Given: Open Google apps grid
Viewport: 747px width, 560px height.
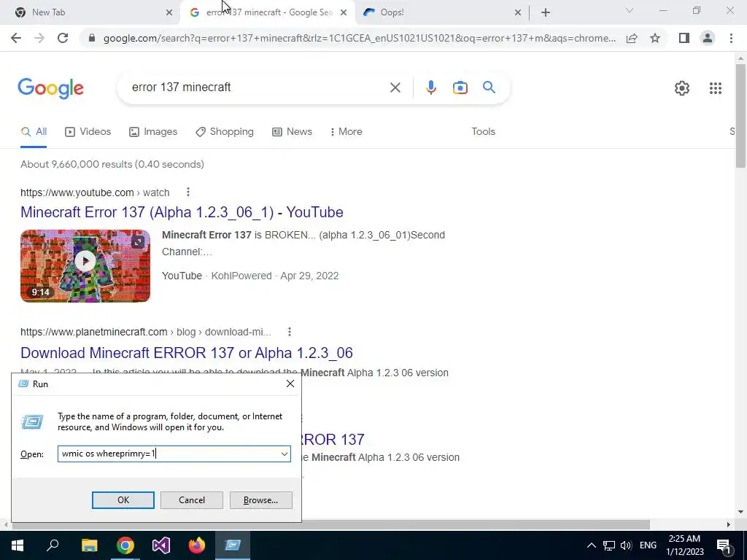Looking at the screenshot, I should [x=715, y=88].
